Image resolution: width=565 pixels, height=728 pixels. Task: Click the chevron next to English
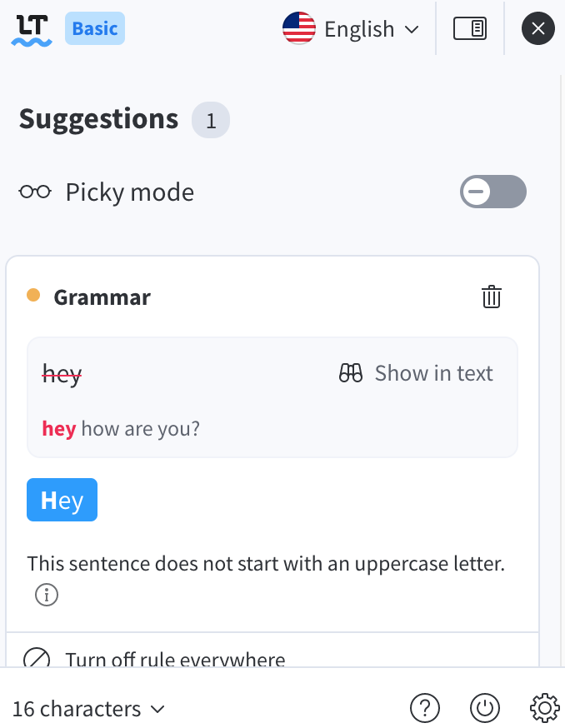pos(412,30)
